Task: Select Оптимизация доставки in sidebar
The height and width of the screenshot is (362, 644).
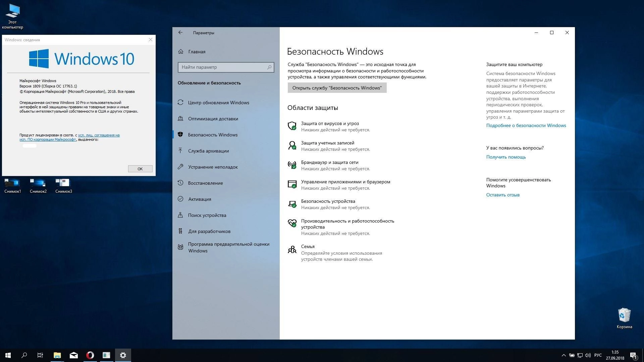Action: 226,119
